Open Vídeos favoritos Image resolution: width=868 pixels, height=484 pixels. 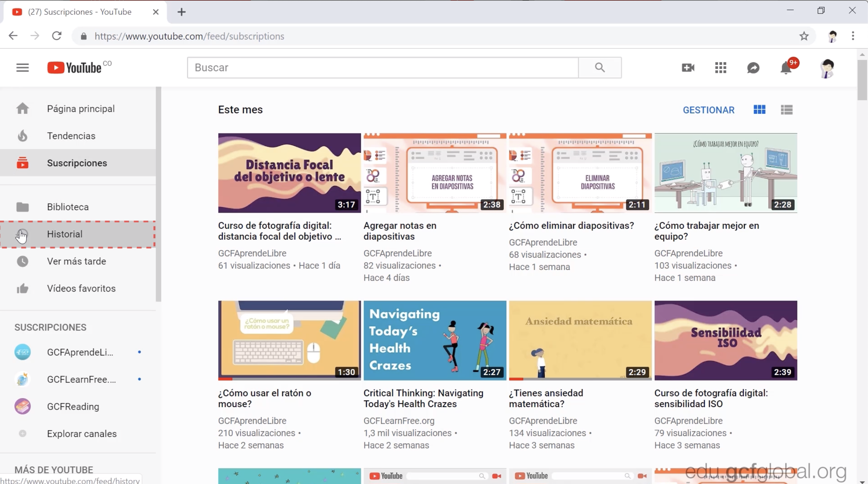[x=78, y=288]
